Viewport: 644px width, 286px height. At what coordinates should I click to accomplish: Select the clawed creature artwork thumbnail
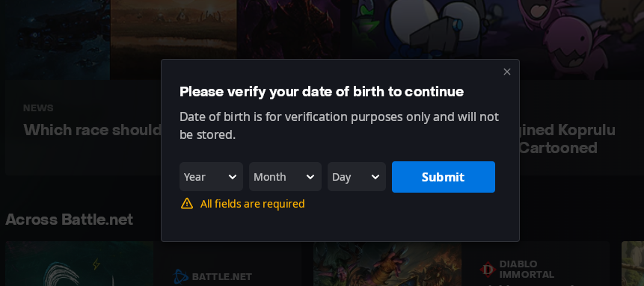[x=387, y=264]
